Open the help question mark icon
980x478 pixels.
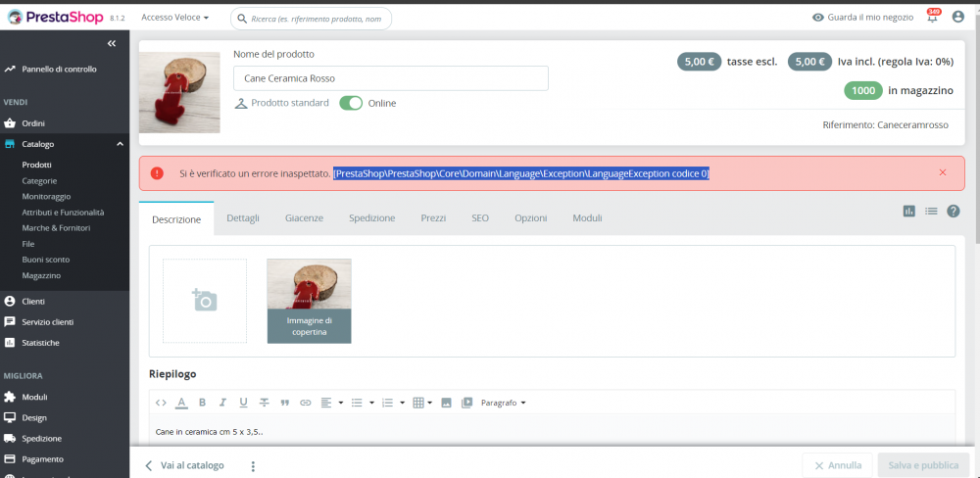954,212
